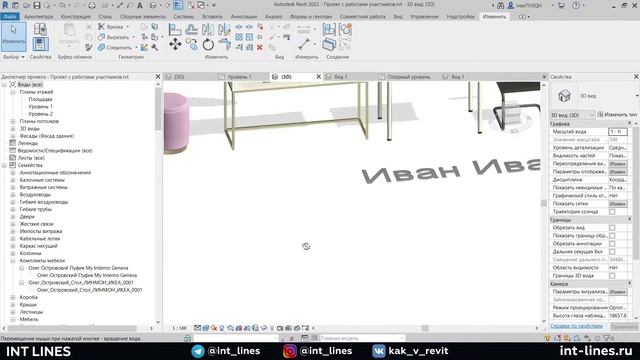Click the Detail Level icon in view control bar

pyautogui.click(x=198, y=328)
